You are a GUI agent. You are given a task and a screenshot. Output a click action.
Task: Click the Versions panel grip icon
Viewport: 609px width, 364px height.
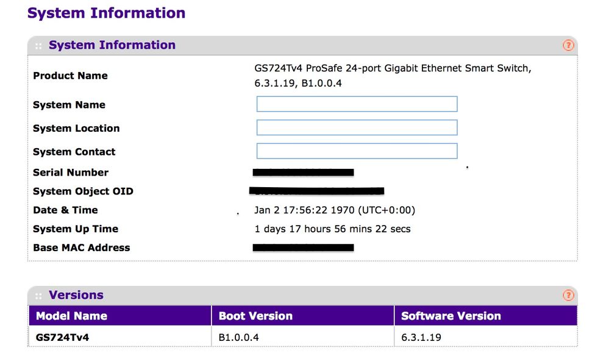38,296
